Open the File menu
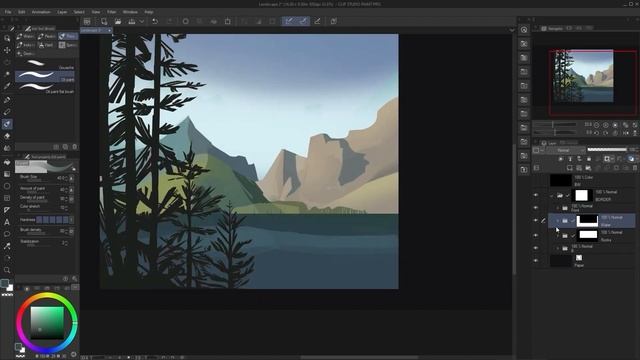640x360 pixels. [8, 12]
